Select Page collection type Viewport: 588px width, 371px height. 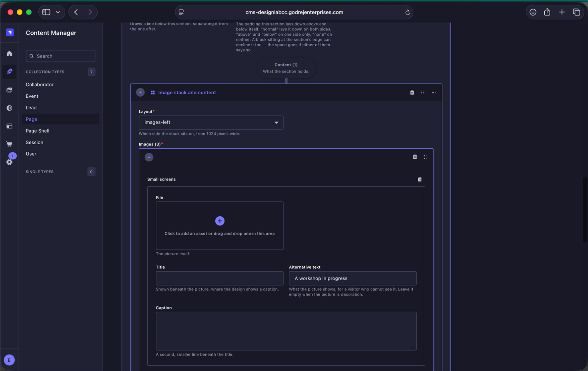(x=61, y=119)
